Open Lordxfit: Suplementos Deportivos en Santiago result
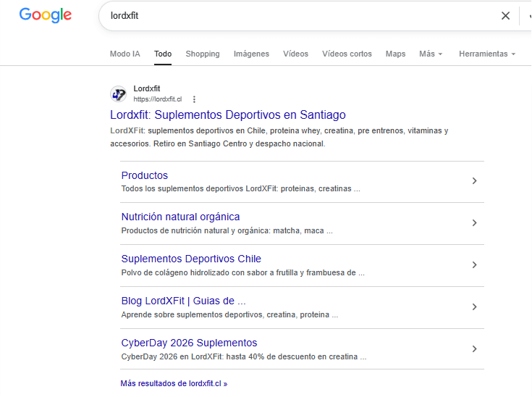 coord(228,114)
